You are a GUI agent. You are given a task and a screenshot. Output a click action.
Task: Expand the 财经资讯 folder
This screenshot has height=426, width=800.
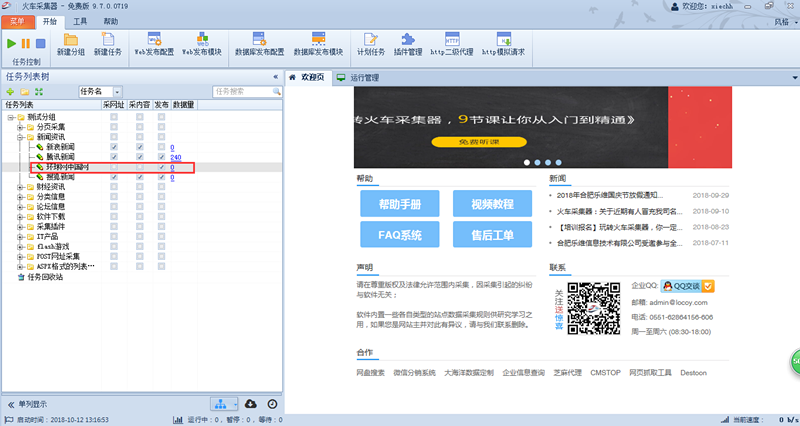[20, 187]
